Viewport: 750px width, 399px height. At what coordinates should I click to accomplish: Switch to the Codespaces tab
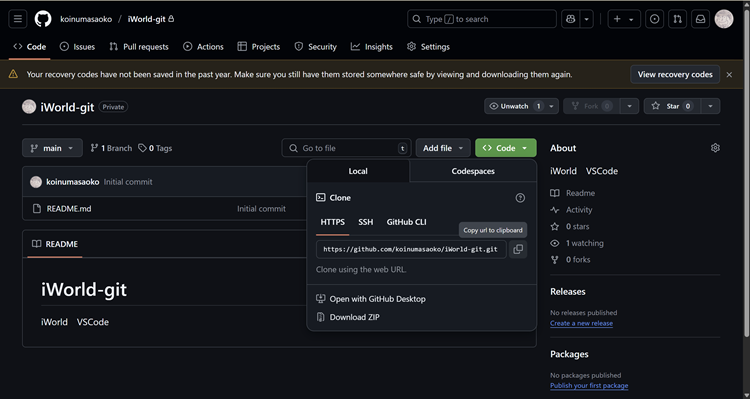(x=473, y=171)
